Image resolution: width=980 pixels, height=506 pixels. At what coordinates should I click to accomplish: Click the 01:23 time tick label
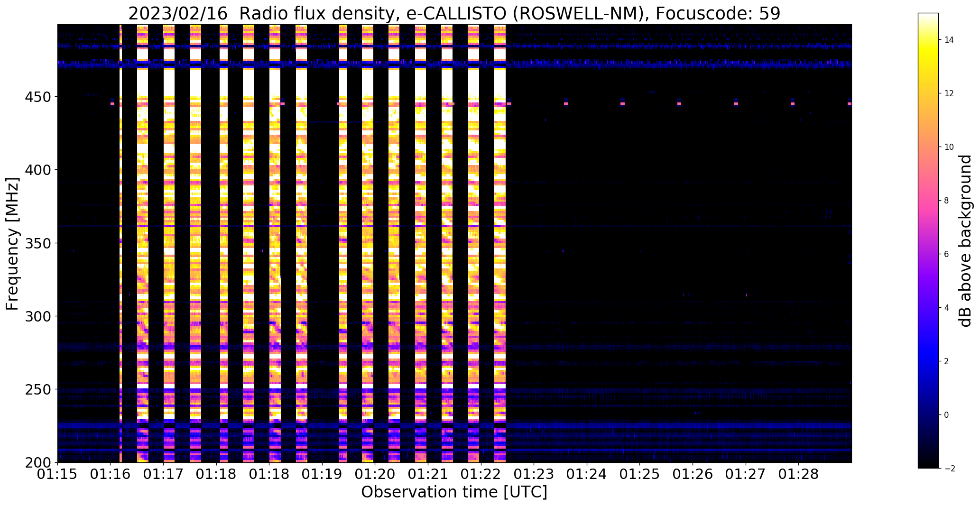click(534, 474)
